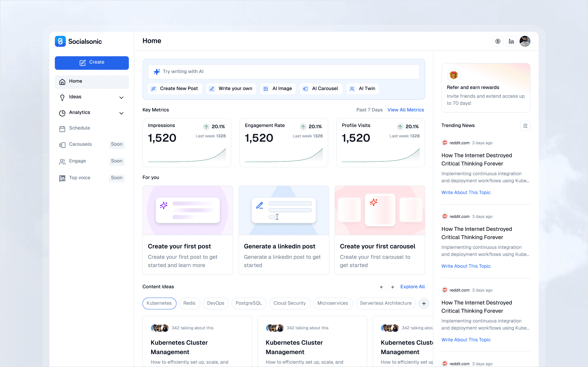Open Schedule in the sidebar
The width and height of the screenshot is (588, 367).
coord(79,128)
